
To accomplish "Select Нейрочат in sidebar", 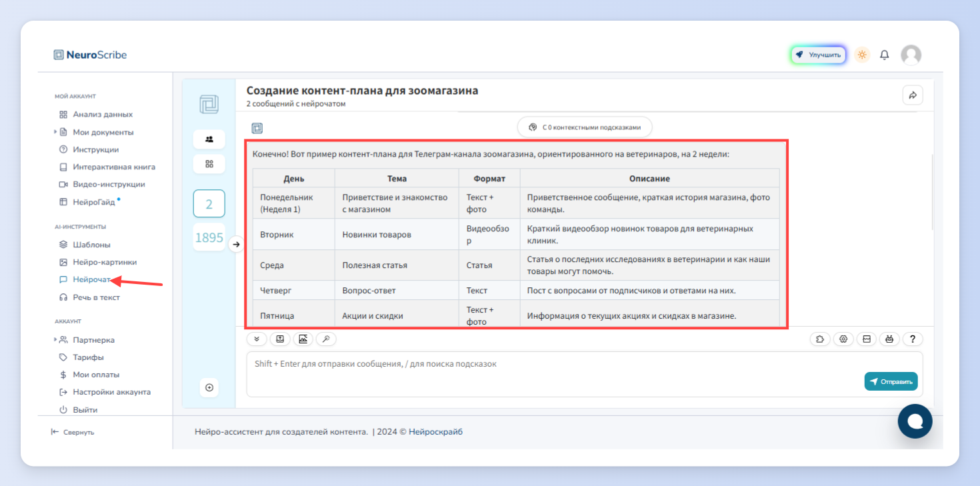I will pyautogui.click(x=91, y=280).
